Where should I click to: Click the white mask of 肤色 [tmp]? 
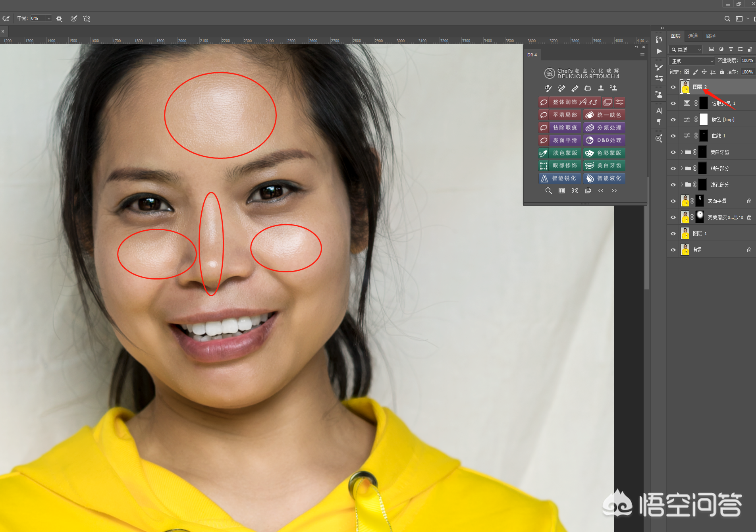click(703, 120)
